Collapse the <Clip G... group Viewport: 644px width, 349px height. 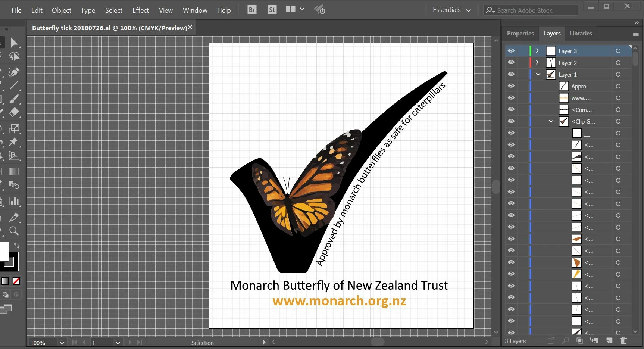click(x=551, y=121)
